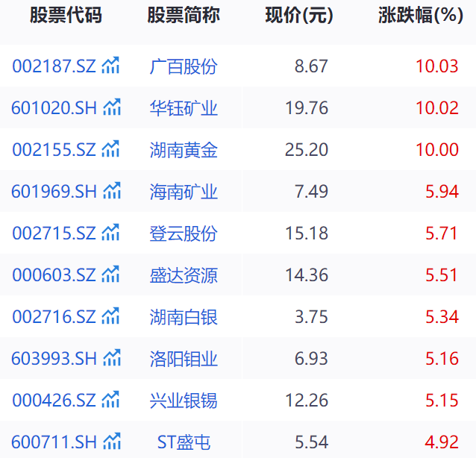Select price value 7.49

pyautogui.click(x=311, y=191)
